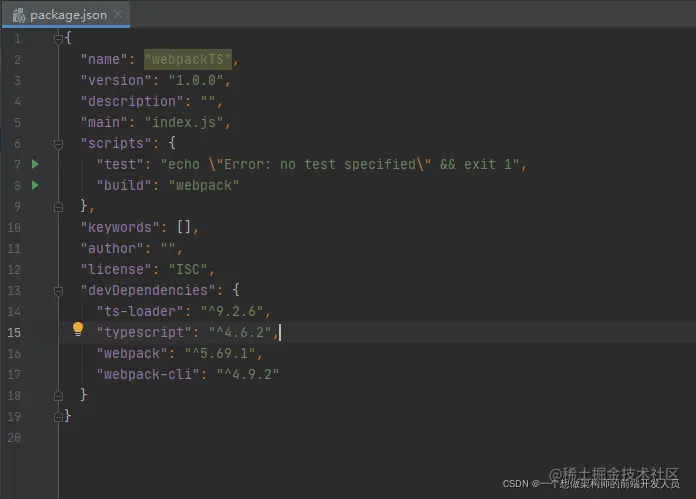Click the "typescript" dependency key
Viewport: 696px width, 499px height.
[144, 332]
